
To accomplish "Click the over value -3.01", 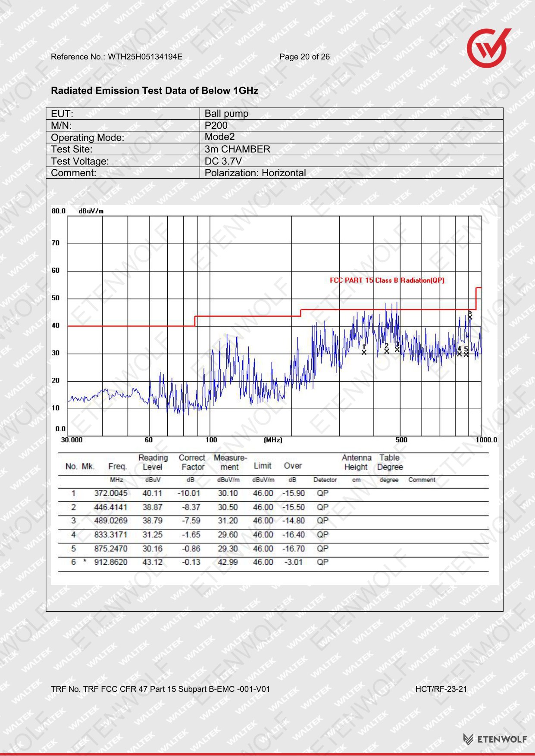I will tap(294, 562).
